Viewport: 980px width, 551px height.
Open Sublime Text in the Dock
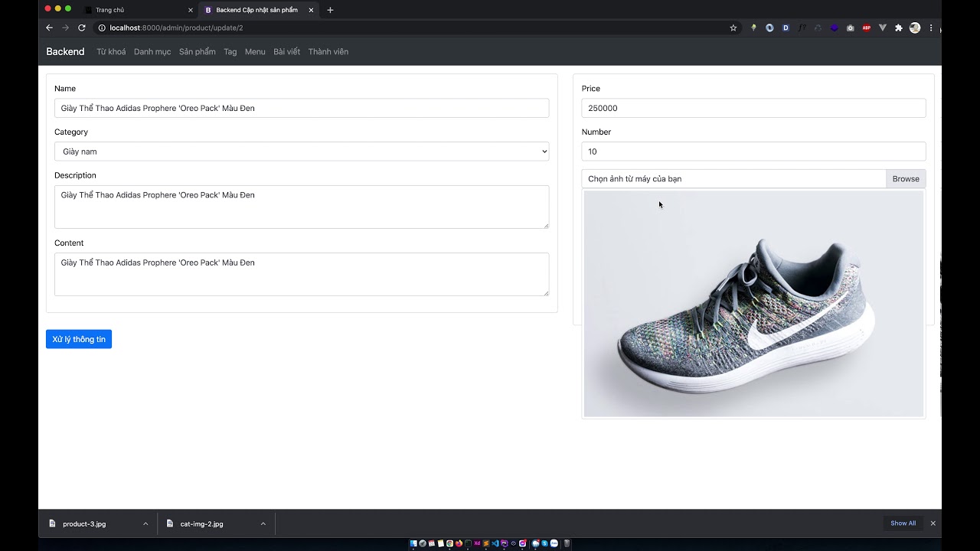(486, 543)
